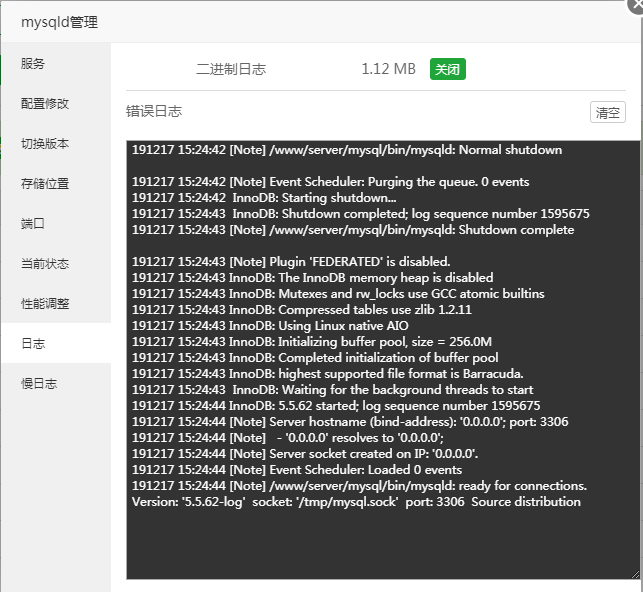Click log line 'Completed initialization of buffer pool'
The image size is (643, 592).
315,357
